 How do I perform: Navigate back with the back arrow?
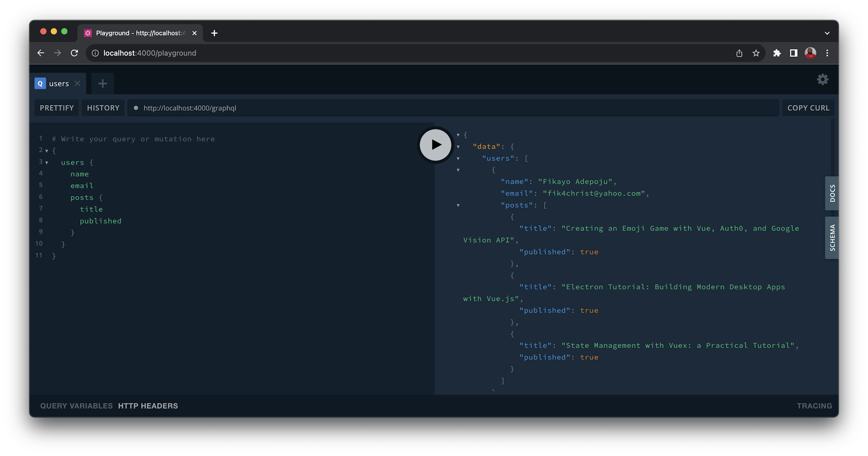tap(41, 53)
